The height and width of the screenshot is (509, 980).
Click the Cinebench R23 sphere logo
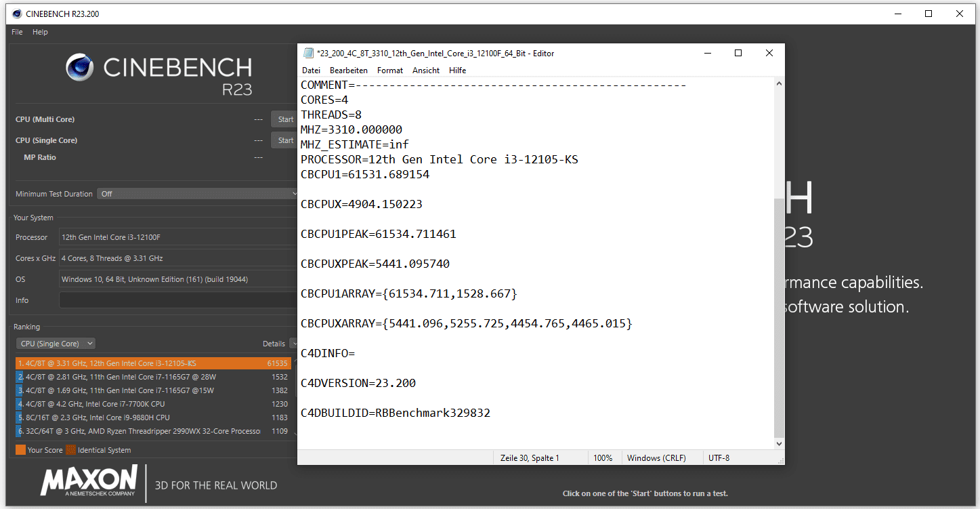(x=80, y=68)
